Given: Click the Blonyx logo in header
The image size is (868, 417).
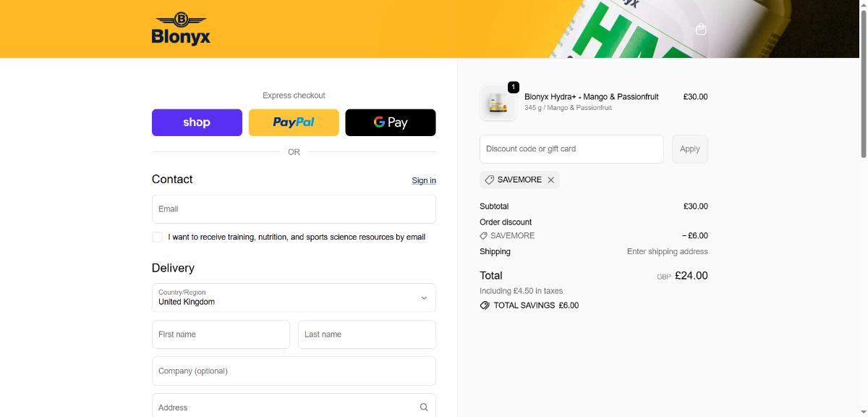Looking at the screenshot, I should coord(181,29).
